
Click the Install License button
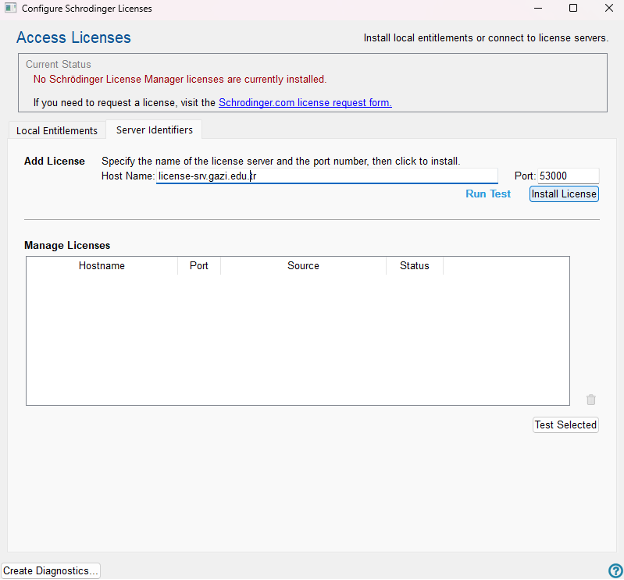tap(564, 194)
